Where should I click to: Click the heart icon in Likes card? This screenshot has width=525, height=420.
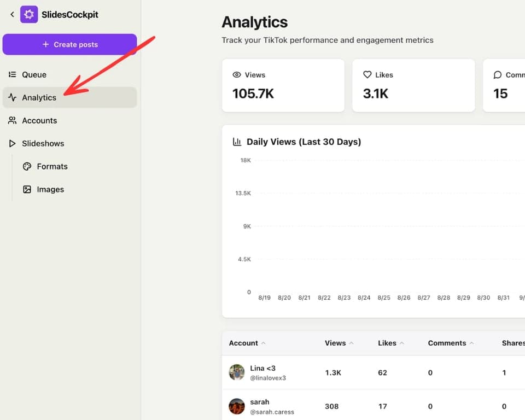tap(367, 75)
